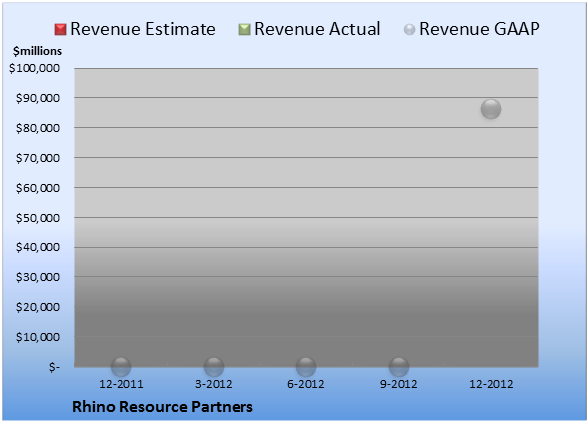
Task: Click the red Revenue Estimate legend marker
Action: pyautogui.click(x=60, y=29)
